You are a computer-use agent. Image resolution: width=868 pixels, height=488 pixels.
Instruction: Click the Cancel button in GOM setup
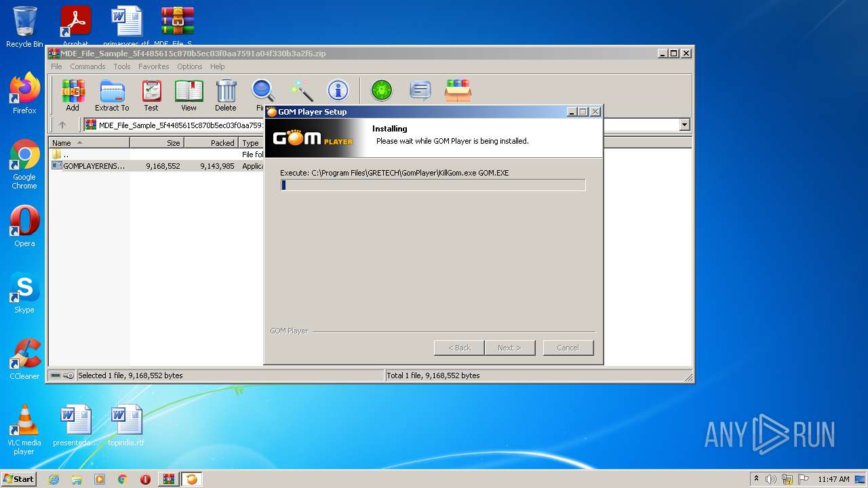tap(568, 348)
